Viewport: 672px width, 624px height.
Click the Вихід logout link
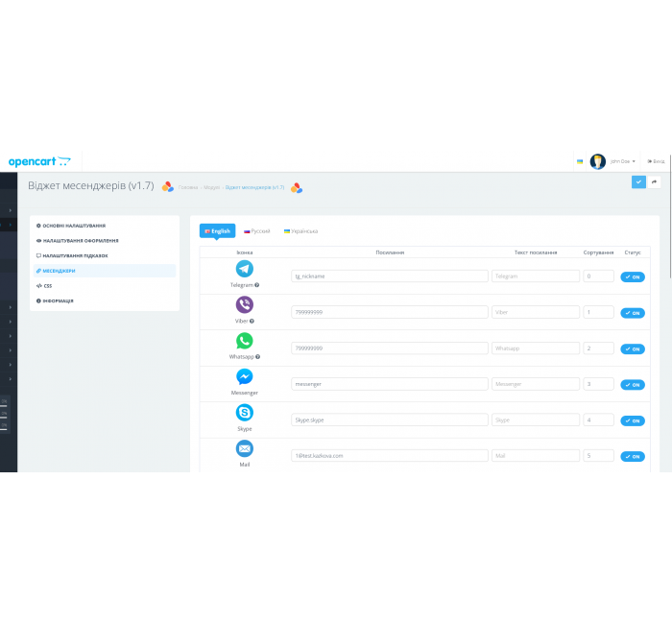(656, 161)
